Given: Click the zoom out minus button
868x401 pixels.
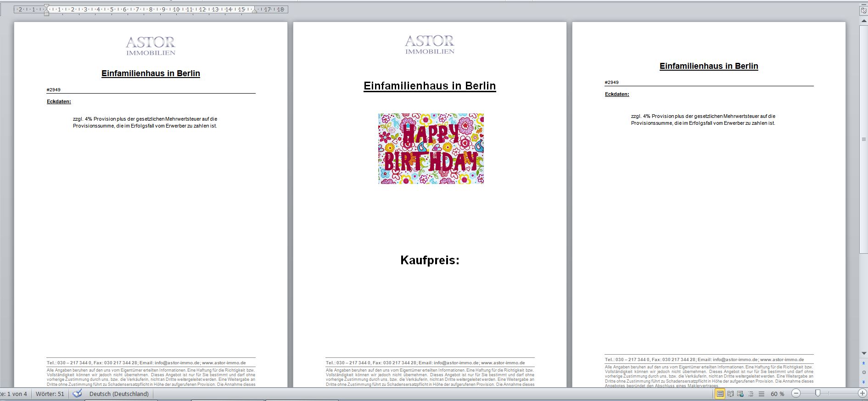Looking at the screenshot, I should [796, 394].
